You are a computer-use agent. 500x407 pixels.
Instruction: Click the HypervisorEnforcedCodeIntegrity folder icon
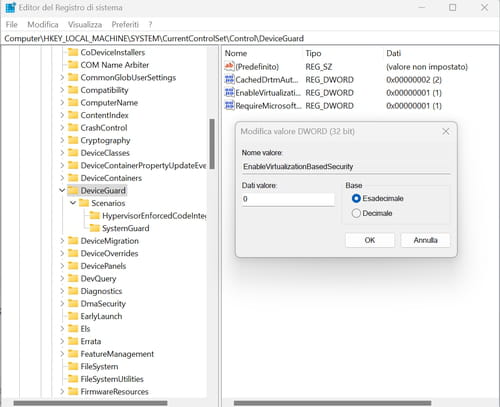[x=95, y=215]
